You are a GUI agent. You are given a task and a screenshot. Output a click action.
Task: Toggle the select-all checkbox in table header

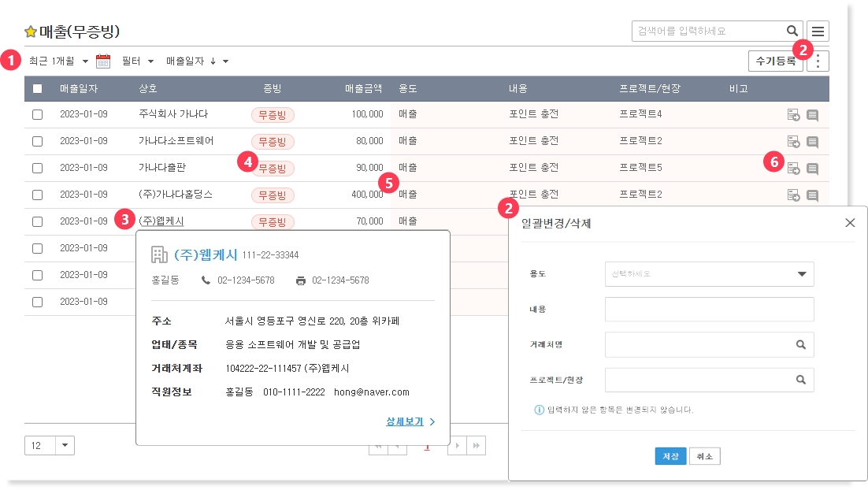tap(37, 88)
